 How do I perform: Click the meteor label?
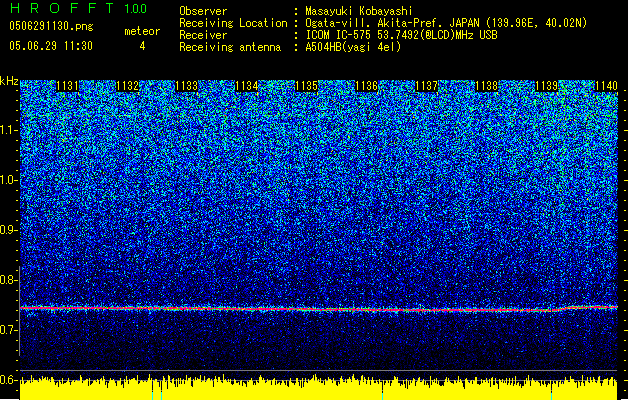(x=142, y=31)
